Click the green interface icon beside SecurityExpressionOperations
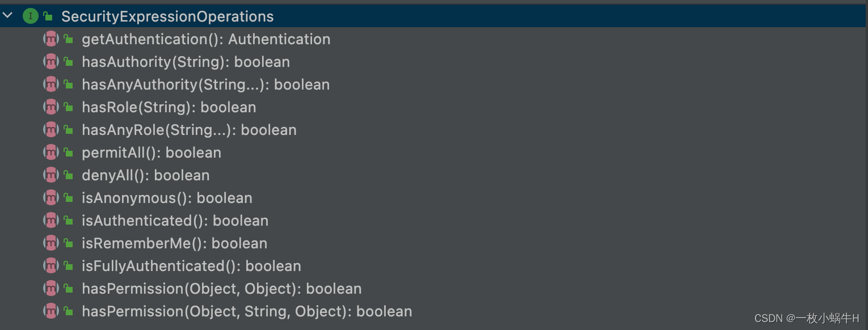868x330 pixels. (30, 16)
